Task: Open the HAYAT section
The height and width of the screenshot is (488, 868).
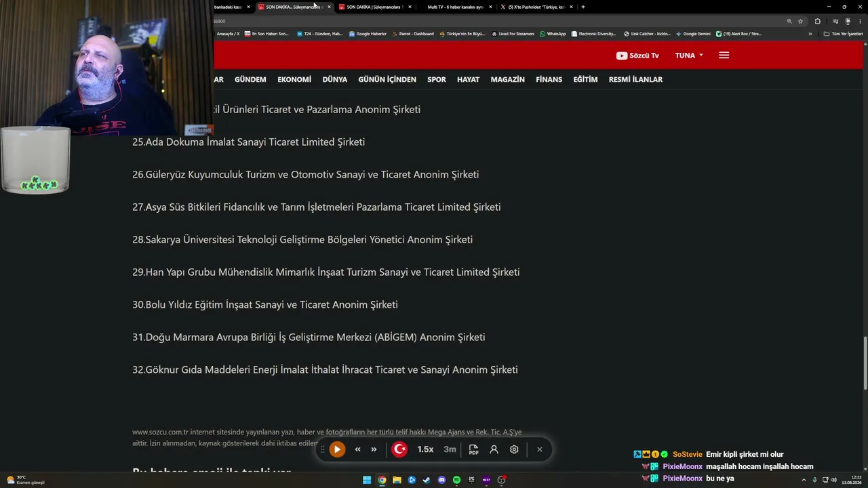Action: coord(468,79)
